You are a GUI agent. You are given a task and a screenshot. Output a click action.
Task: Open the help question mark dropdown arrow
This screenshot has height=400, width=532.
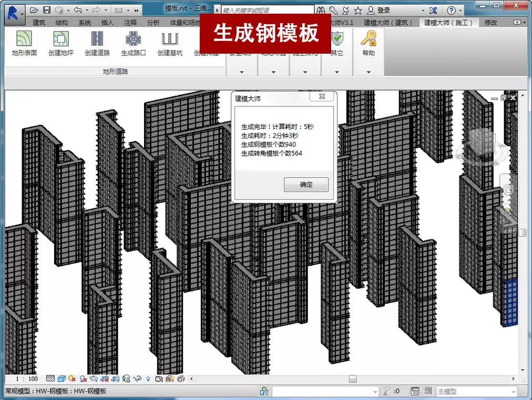pos(460,11)
